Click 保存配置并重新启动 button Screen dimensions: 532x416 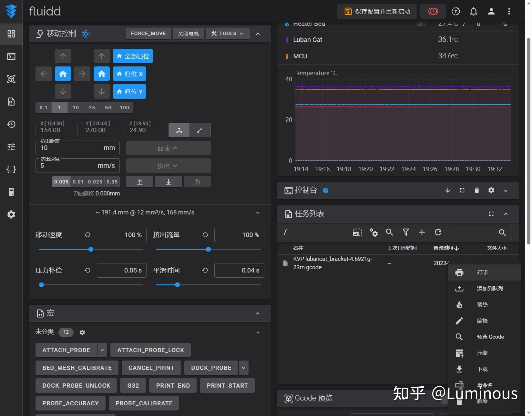pyautogui.click(x=376, y=11)
